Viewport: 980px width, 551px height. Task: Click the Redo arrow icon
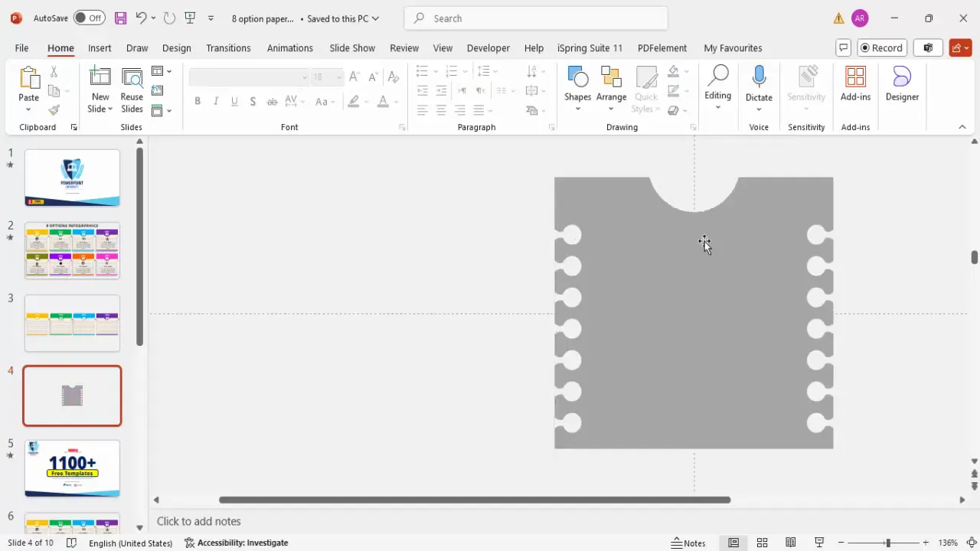[x=169, y=18]
